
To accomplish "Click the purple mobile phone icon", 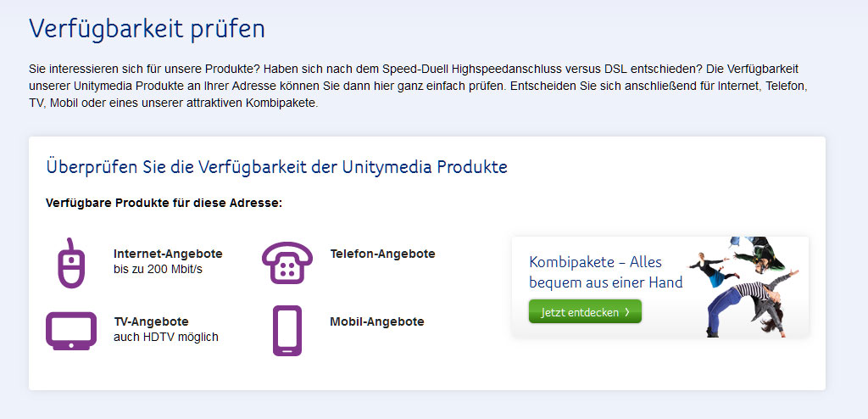I will click(x=287, y=330).
